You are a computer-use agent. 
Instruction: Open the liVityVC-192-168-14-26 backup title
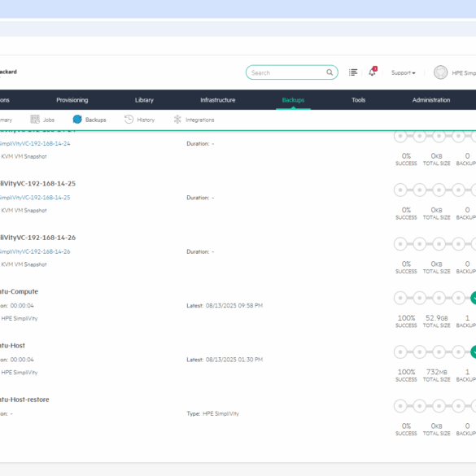[37, 238]
